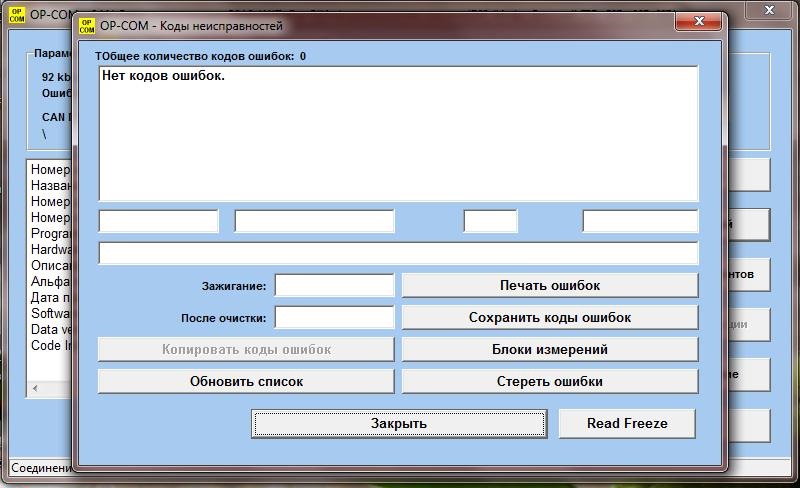Select the 'Progra' row in the main window list
This screenshot has width=800, height=488.
51,233
